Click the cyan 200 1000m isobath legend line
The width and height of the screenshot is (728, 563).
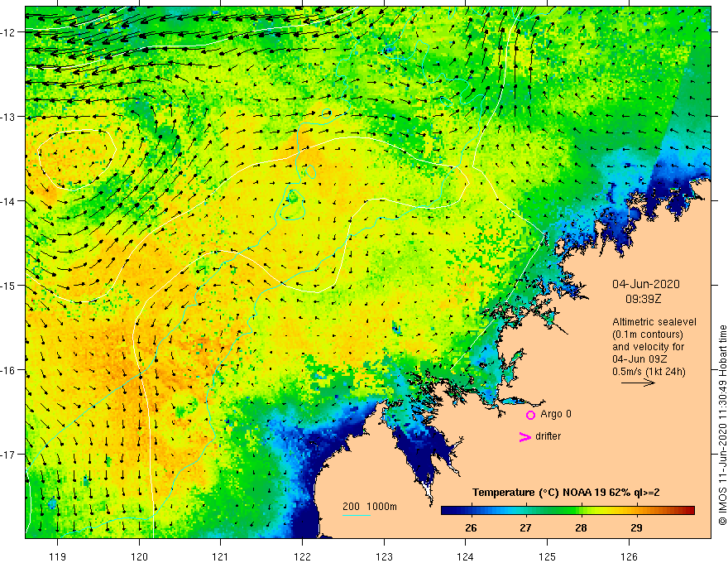click(x=357, y=515)
